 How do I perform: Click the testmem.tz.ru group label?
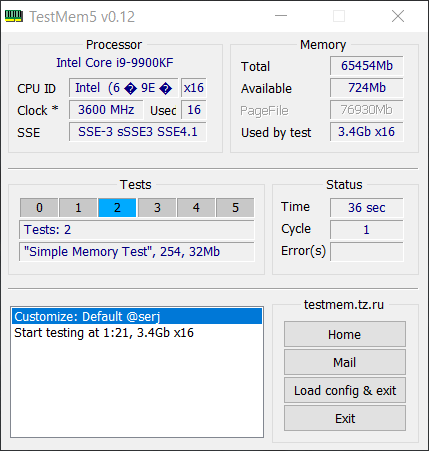pos(344,305)
